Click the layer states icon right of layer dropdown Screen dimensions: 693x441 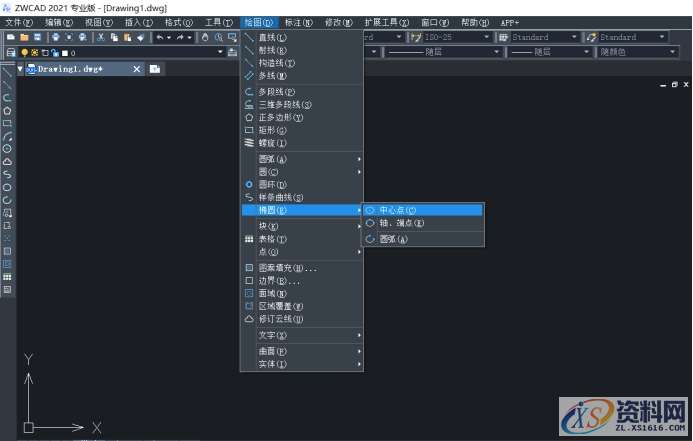232,53
